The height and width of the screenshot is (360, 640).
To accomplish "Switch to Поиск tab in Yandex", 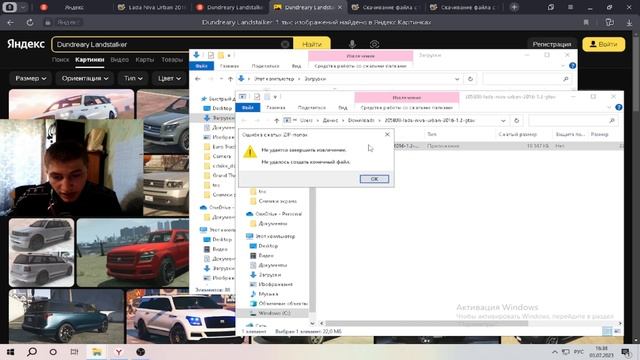I will point(60,60).
